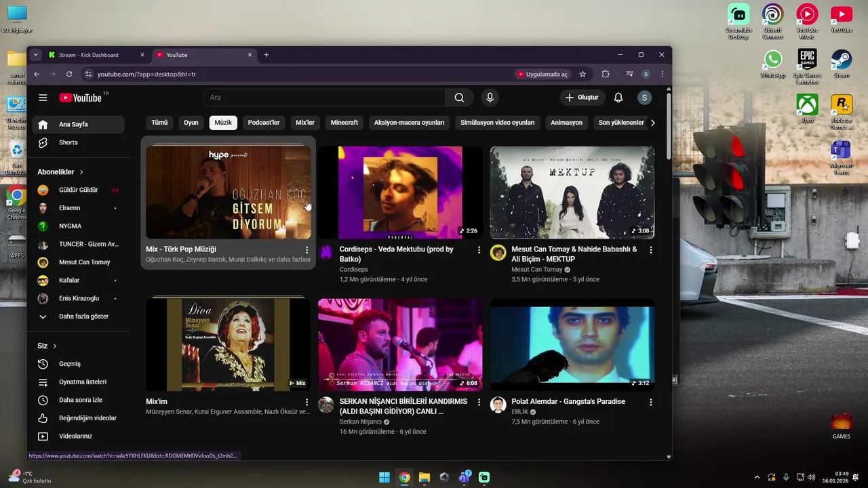Open the Polat Alemdar Gangsta's Paradise thumbnail
This screenshot has width=868, height=488.
572,344
